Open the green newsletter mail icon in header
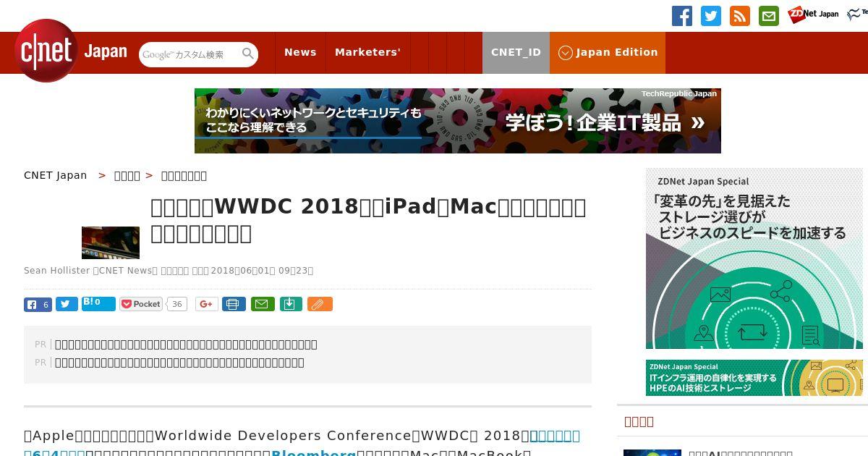Viewport: 868px width, 456px height. point(769,16)
